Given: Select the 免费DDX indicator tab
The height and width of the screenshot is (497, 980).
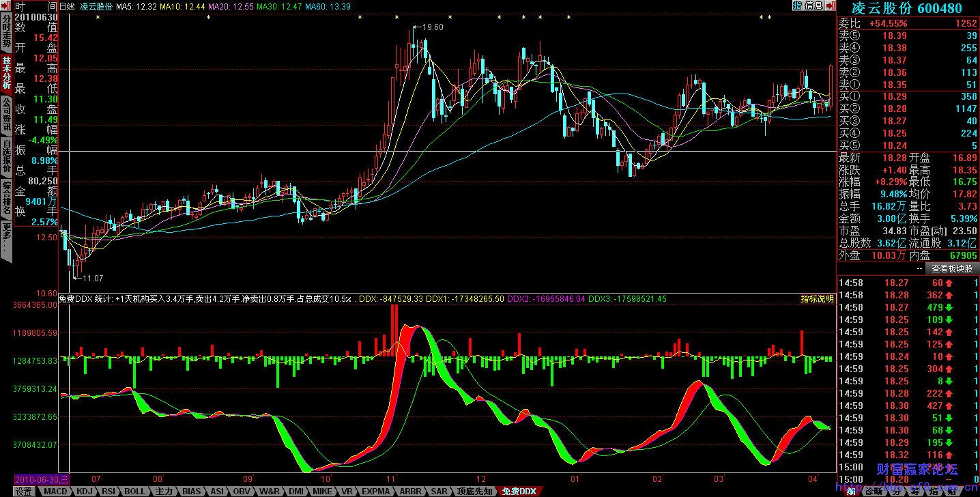Looking at the screenshot, I should coord(519,492).
